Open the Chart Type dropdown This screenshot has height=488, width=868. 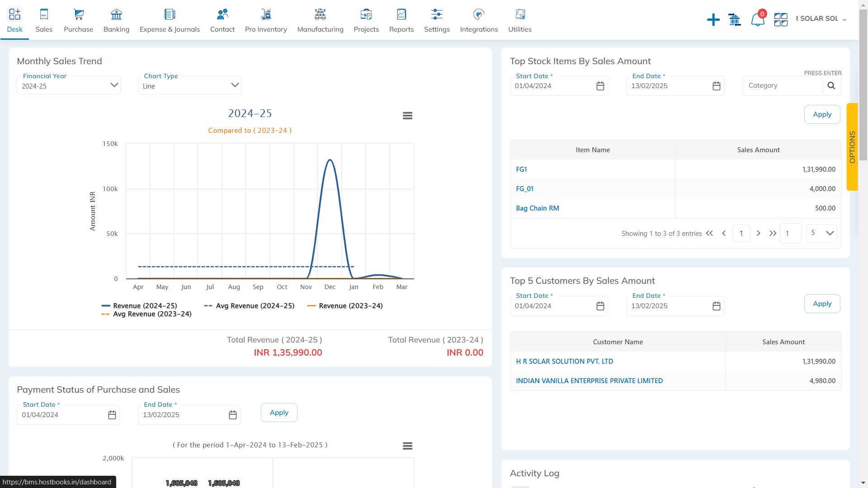[189, 85]
